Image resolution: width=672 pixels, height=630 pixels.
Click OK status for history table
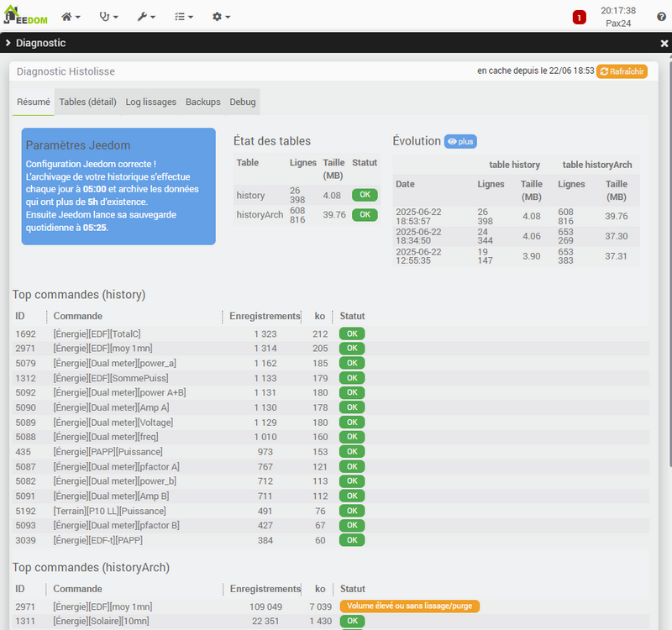coord(365,195)
